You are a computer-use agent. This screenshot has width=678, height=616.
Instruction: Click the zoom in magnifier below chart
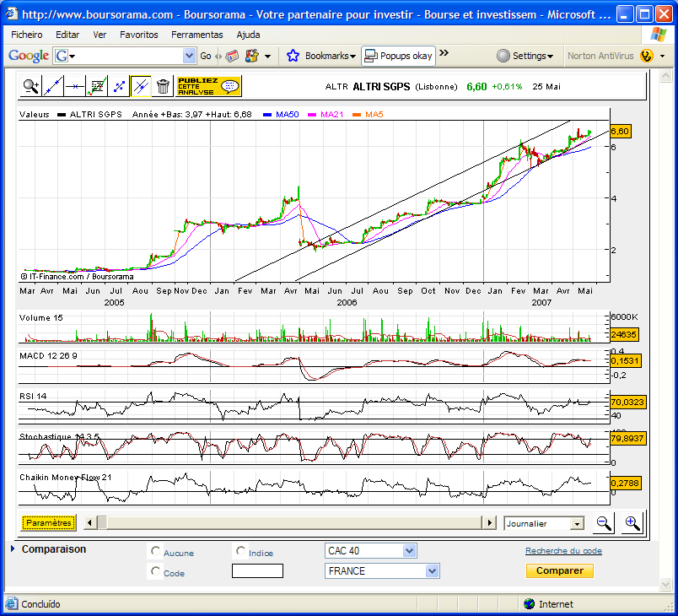[632, 523]
